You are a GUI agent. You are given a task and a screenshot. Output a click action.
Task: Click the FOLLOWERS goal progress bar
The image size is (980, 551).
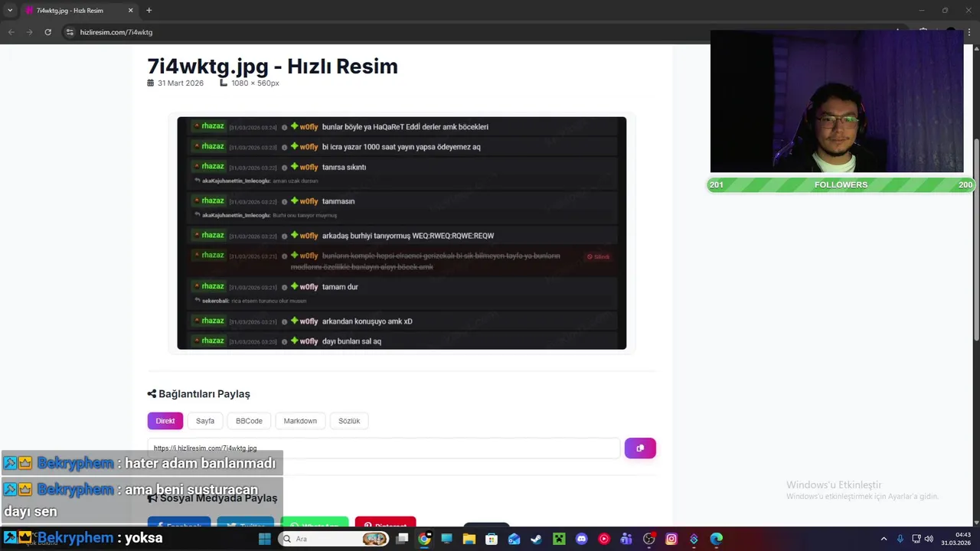pos(841,185)
